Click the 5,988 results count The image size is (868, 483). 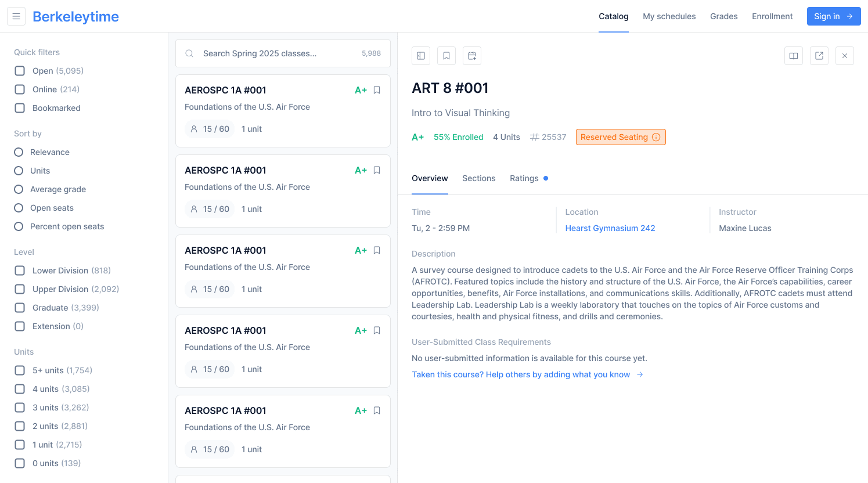tap(371, 53)
